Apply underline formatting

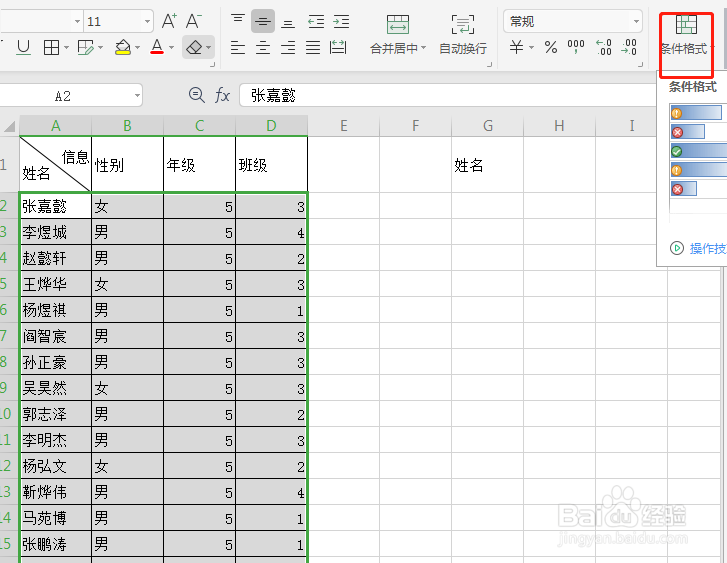pos(23,47)
